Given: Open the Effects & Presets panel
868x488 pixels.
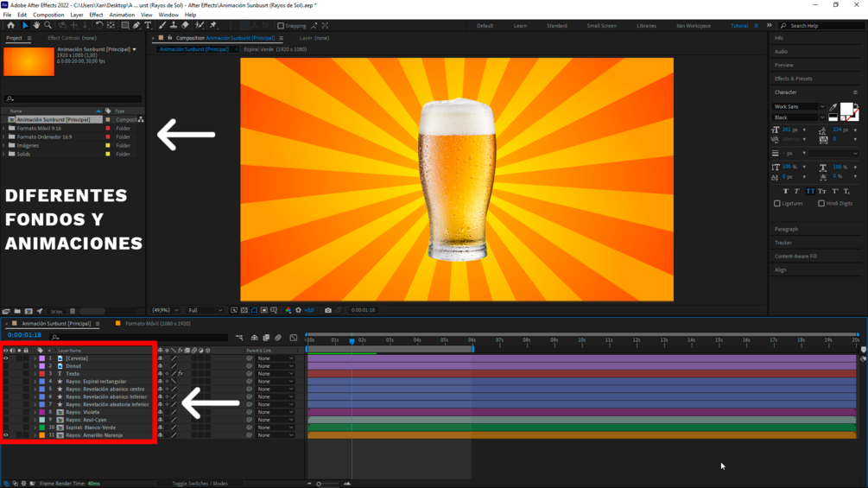Looking at the screenshot, I should pyautogui.click(x=793, y=79).
